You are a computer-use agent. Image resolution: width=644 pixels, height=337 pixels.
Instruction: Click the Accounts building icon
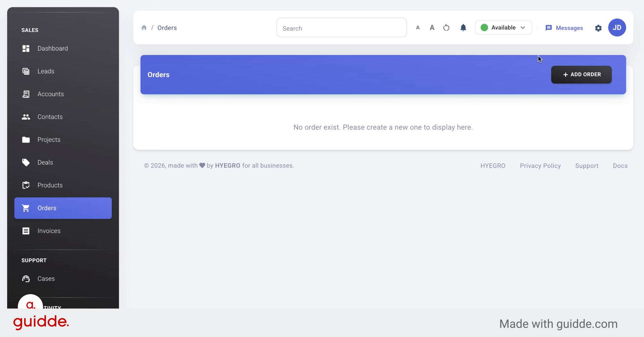point(26,94)
